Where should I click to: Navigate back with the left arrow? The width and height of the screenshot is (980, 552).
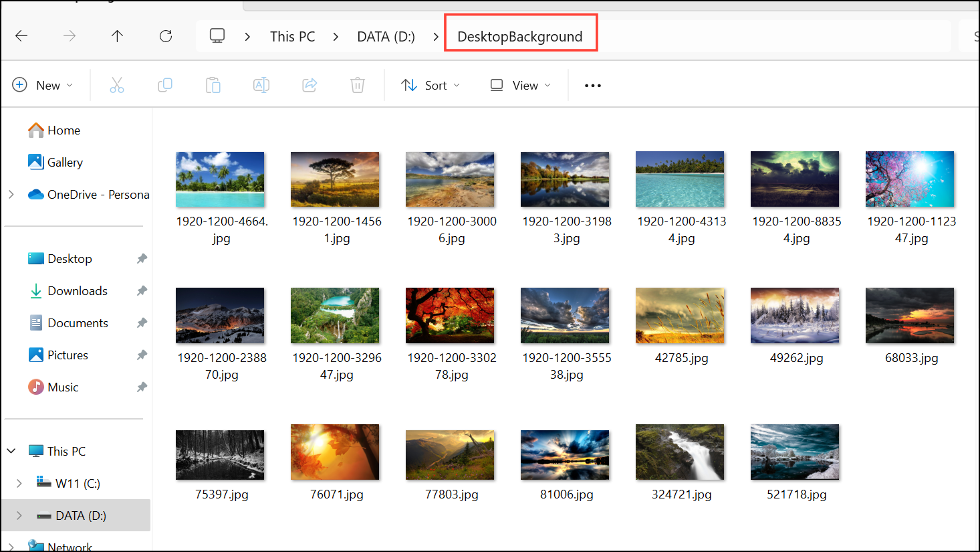click(21, 36)
